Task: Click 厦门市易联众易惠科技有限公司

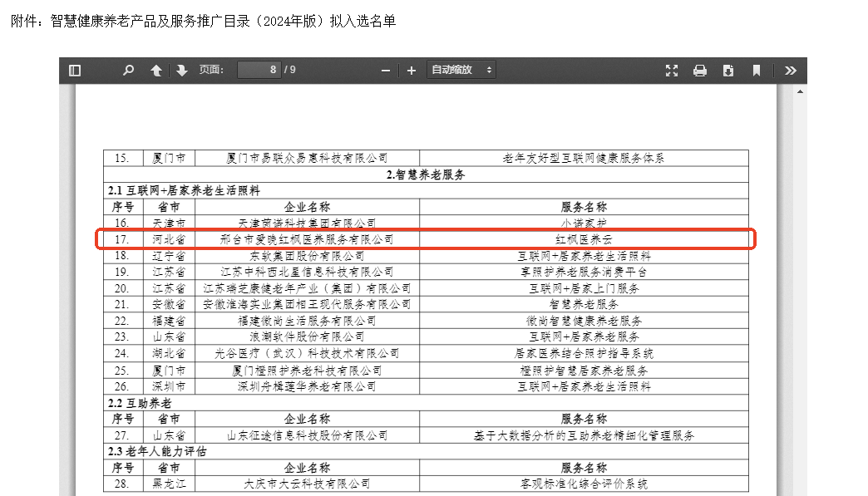Action: (x=307, y=158)
